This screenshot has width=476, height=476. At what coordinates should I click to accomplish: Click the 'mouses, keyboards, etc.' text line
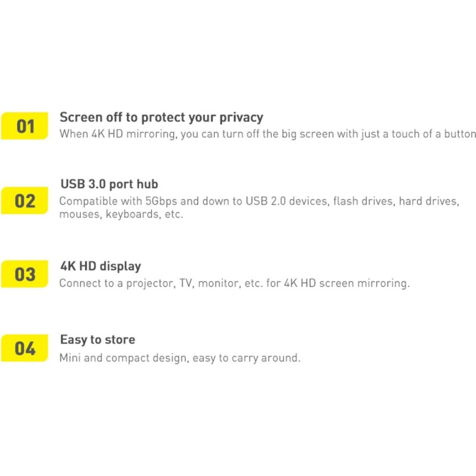tap(121, 214)
